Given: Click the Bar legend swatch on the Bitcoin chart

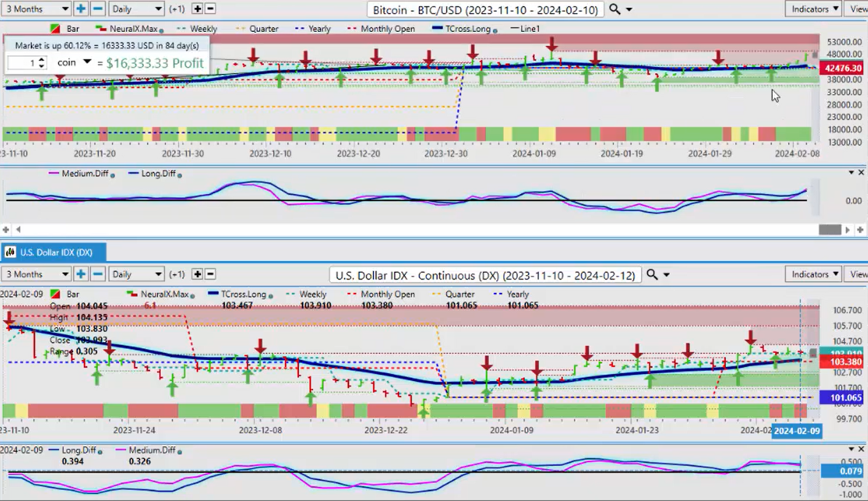Looking at the screenshot, I should pos(55,29).
